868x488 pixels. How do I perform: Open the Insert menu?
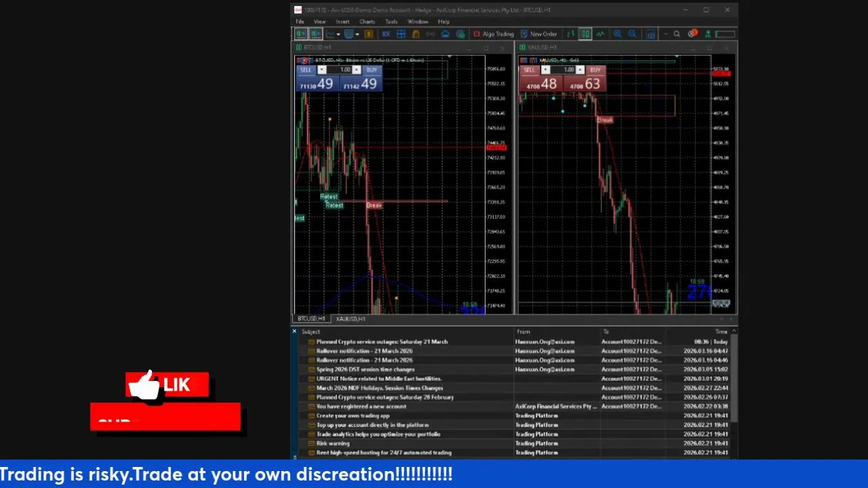point(342,22)
